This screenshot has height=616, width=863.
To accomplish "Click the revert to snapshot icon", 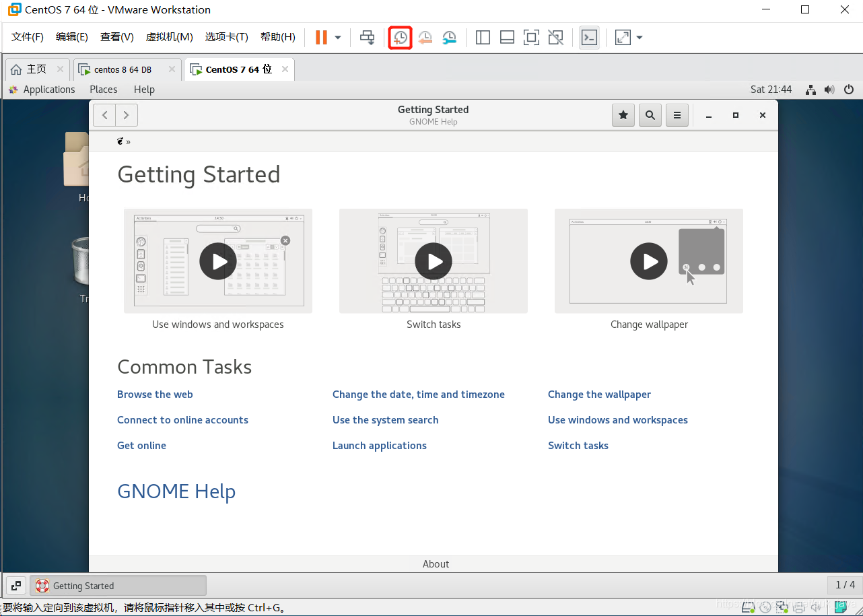I will pyautogui.click(x=425, y=38).
